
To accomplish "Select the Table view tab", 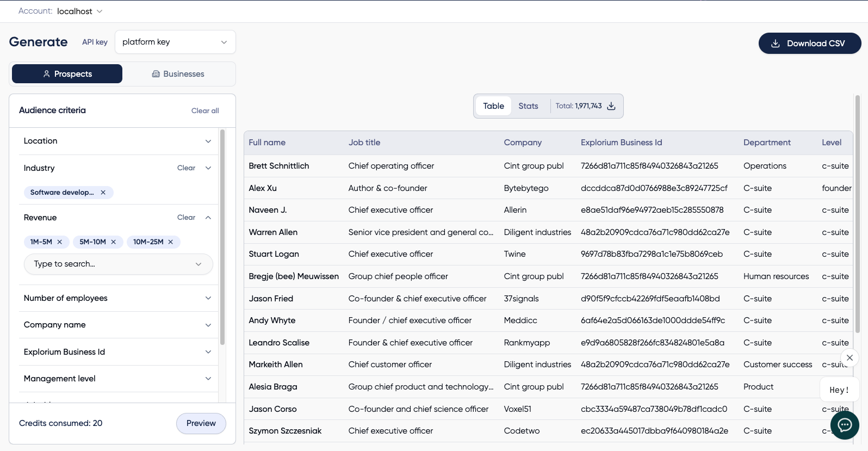I will tap(493, 106).
